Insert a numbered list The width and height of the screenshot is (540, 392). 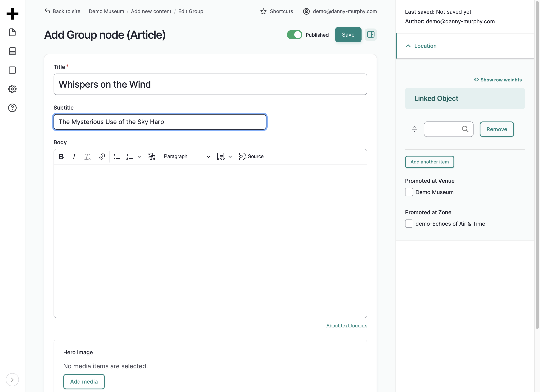(x=130, y=157)
